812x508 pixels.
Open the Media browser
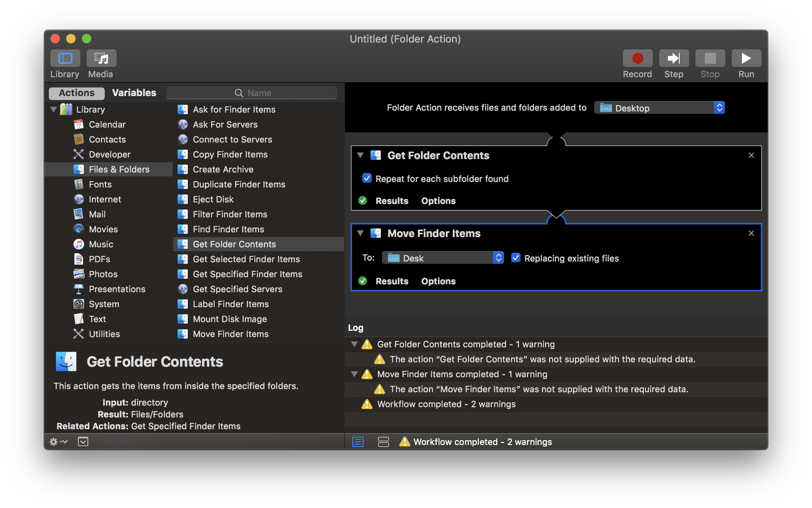[x=101, y=59]
